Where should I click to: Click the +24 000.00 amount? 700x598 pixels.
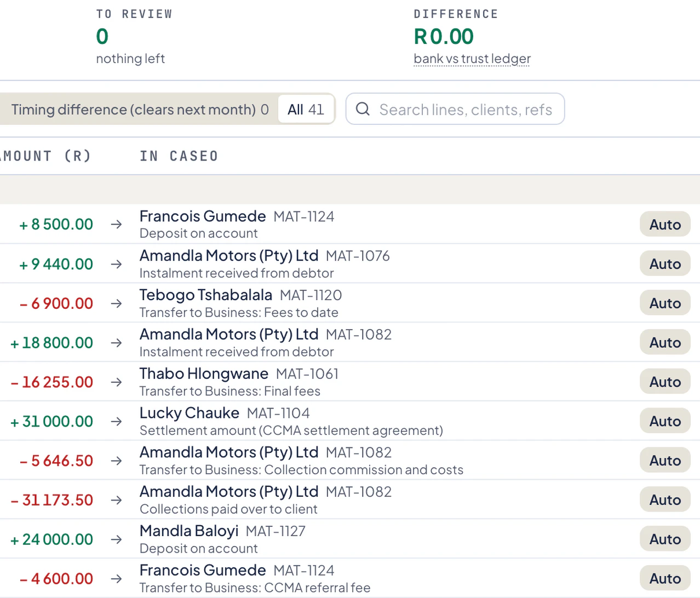[x=51, y=539]
